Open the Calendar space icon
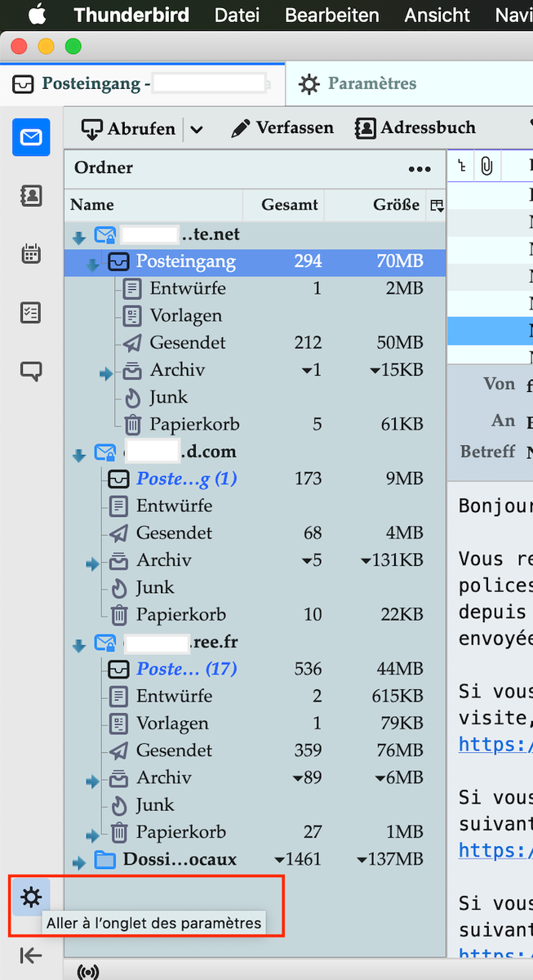The width and height of the screenshot is (533, 980). [31, 254]
